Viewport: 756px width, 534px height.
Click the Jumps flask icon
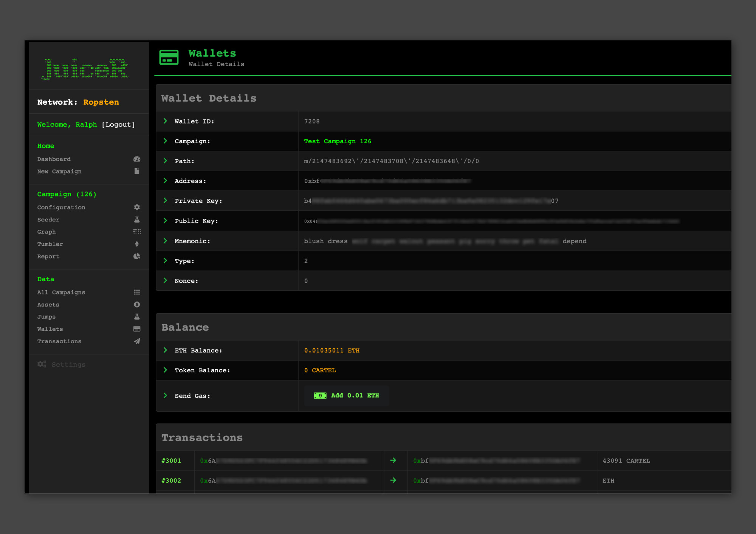(x=137, y=317)
